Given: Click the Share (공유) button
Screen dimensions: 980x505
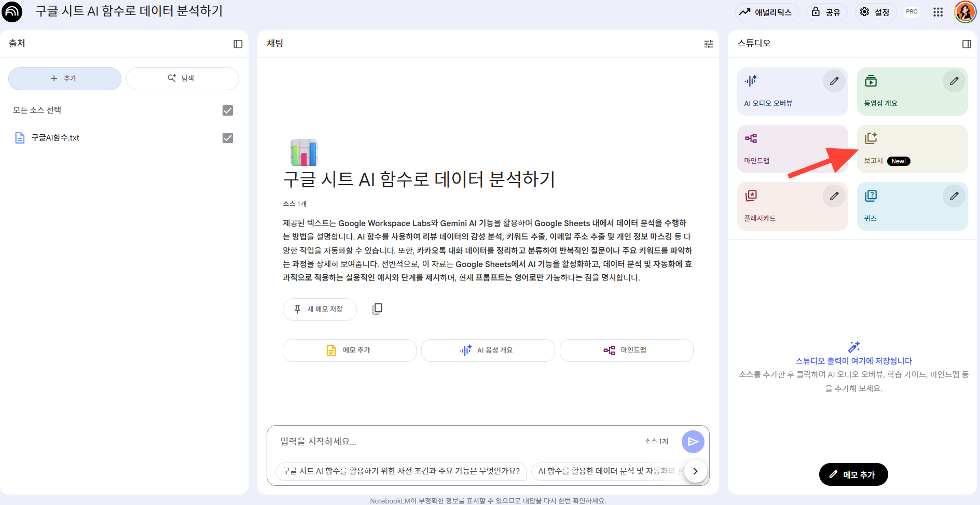Looking at the screenshot, I should (826, 12).
